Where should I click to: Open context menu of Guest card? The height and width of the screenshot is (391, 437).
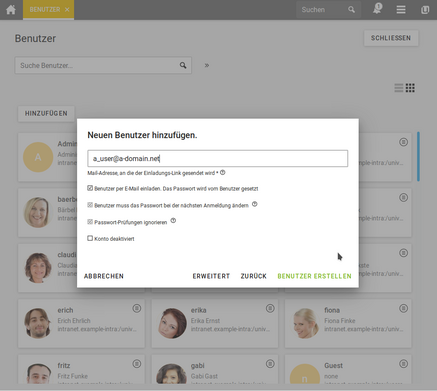[403, 364]
